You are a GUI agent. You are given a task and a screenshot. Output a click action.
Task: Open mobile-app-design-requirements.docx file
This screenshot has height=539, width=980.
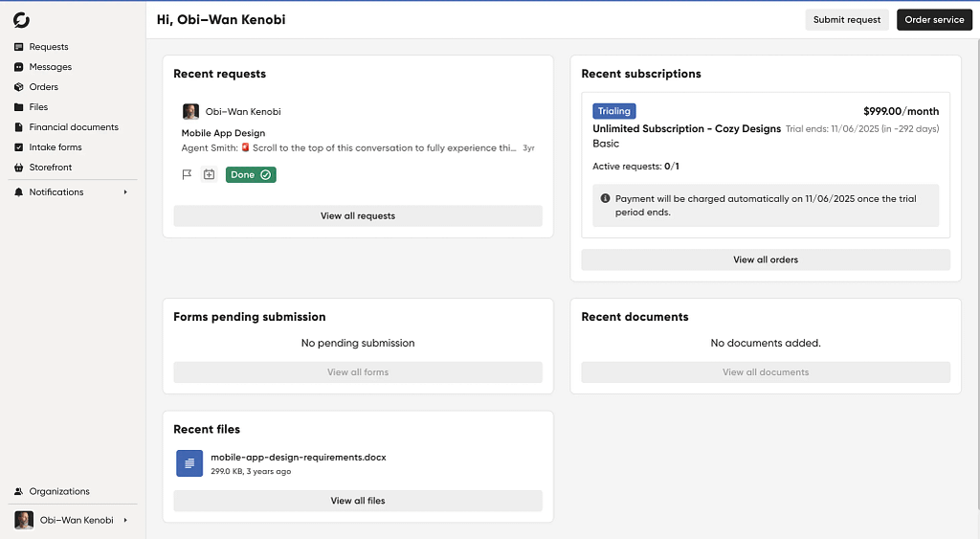[299, 457]
